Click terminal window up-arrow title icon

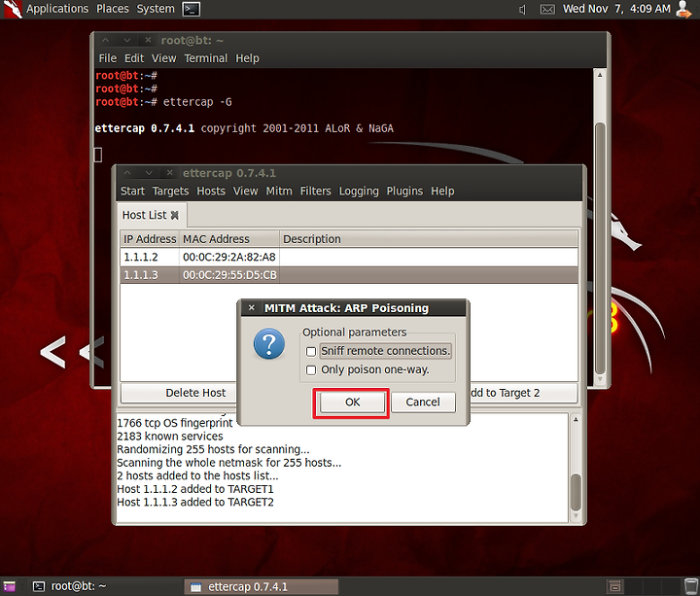[x=105, y=40]
